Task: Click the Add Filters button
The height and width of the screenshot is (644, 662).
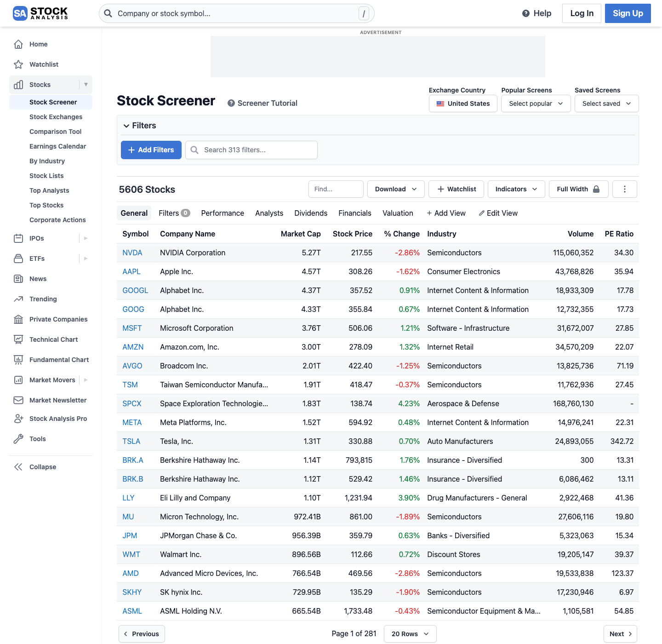Action: coord(151,150)
